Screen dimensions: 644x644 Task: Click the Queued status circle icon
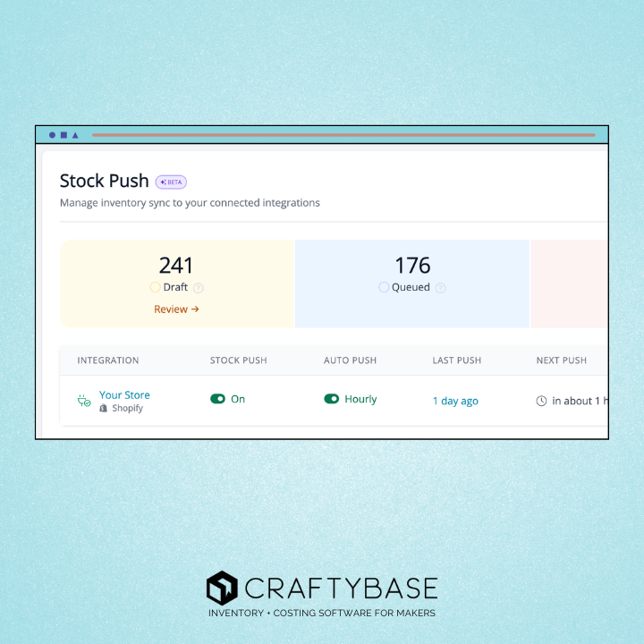coord(384,287)
